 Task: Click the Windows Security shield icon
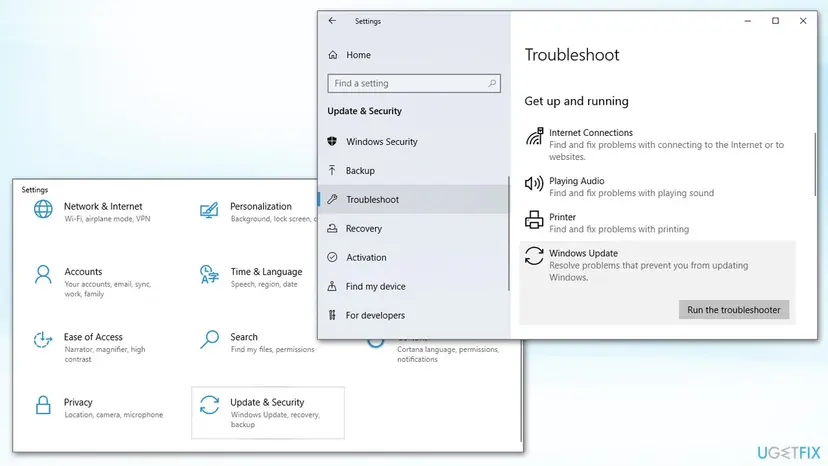point(332,141)
